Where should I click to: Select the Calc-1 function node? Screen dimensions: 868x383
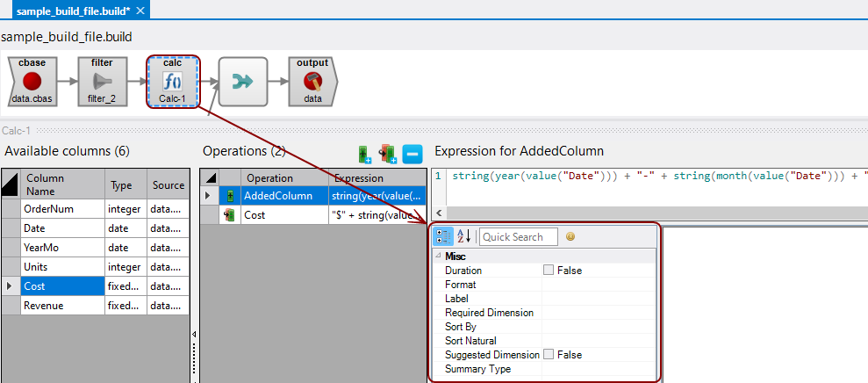(172, 83)
